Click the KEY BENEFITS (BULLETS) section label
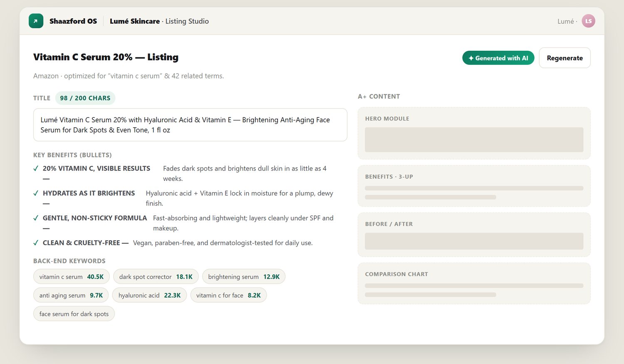Screen dimensions: 624x364 coord(72,155)
